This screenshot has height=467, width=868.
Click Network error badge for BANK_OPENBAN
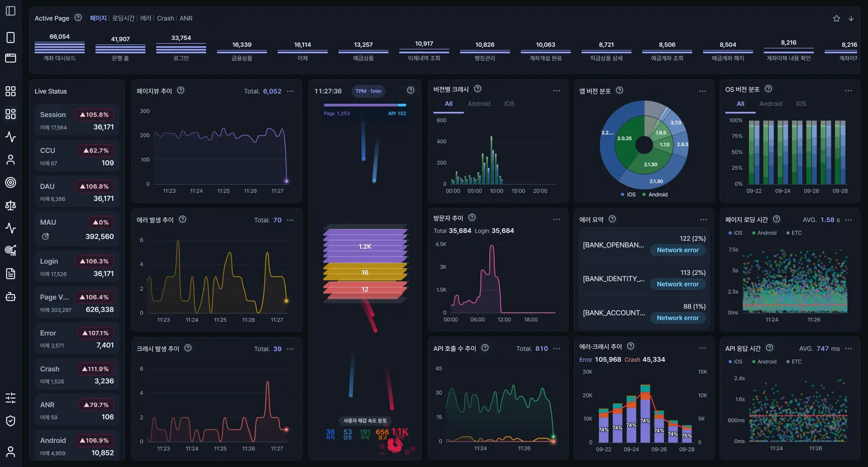point(678,250)
